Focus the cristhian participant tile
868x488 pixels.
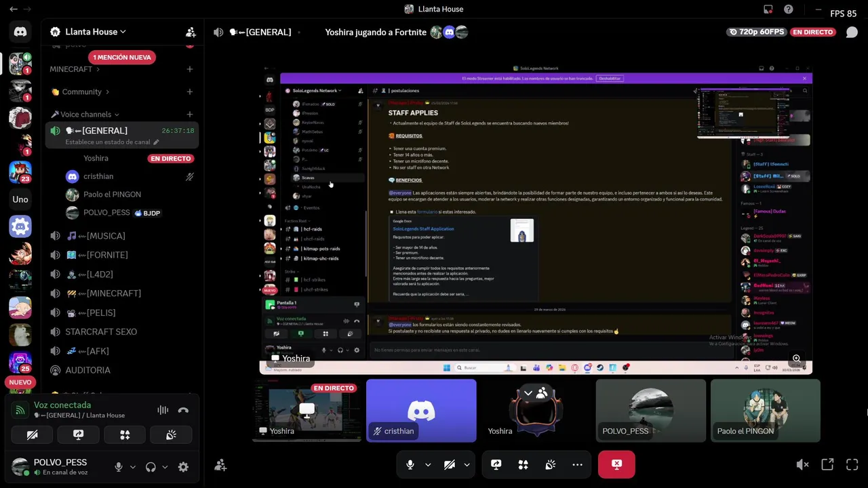[421, 411]
